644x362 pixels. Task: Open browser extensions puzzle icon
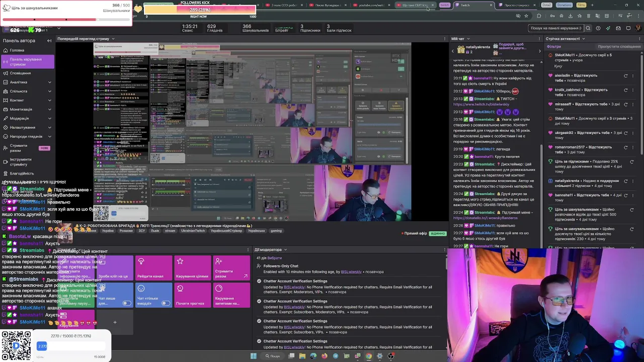(539, 16)
